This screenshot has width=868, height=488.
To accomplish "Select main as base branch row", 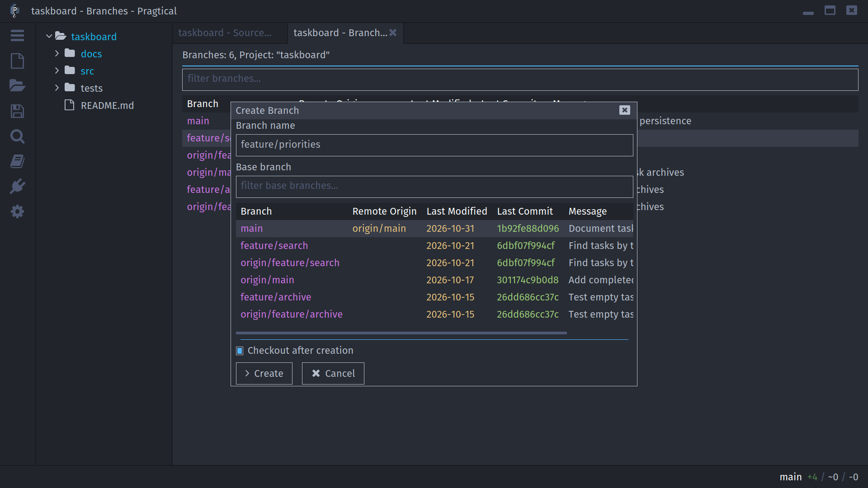I will tap(434, 229).
